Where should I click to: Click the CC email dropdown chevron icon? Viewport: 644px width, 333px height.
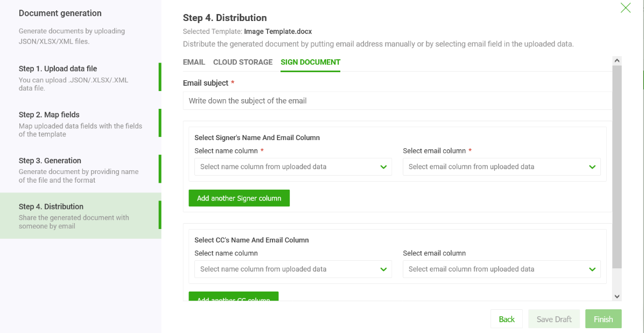592,269
